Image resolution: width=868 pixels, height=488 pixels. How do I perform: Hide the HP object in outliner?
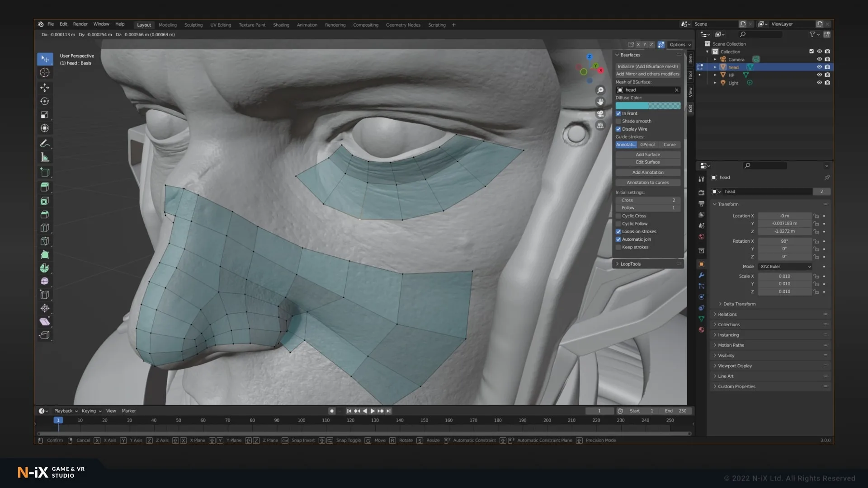tap(819, 75)
